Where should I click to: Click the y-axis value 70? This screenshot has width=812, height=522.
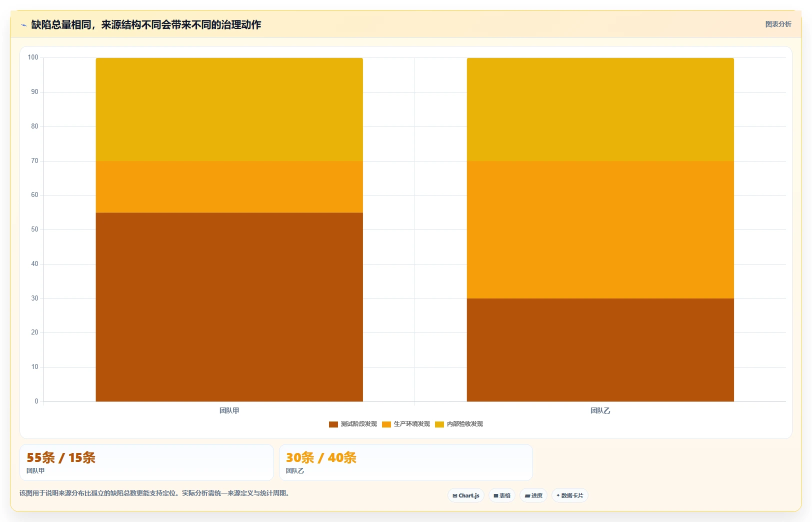click(34, 161)
